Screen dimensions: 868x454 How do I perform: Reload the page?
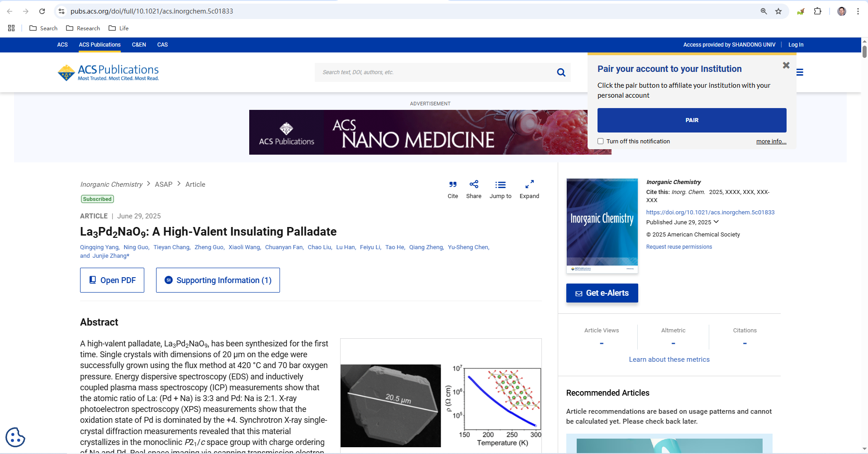(x=42, y=11)
